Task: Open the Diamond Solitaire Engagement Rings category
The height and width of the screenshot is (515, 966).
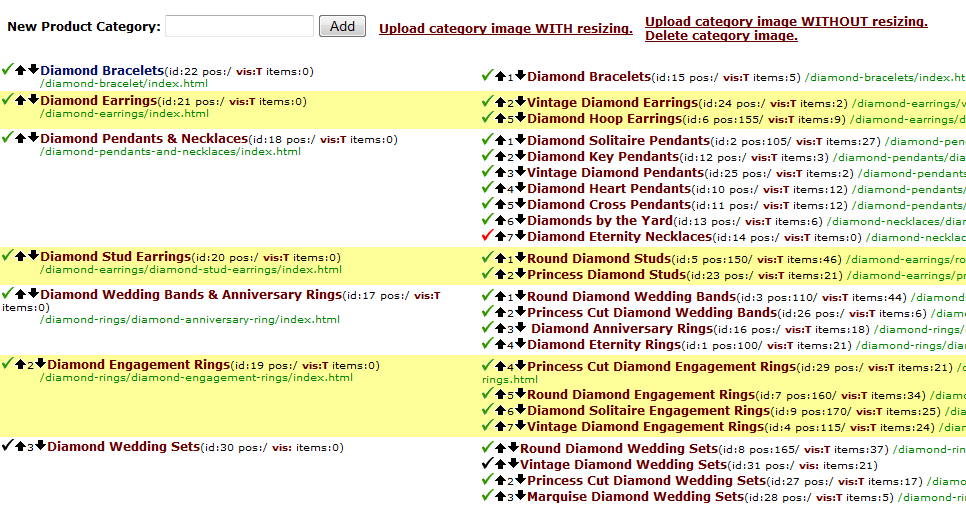Action: 648,411
